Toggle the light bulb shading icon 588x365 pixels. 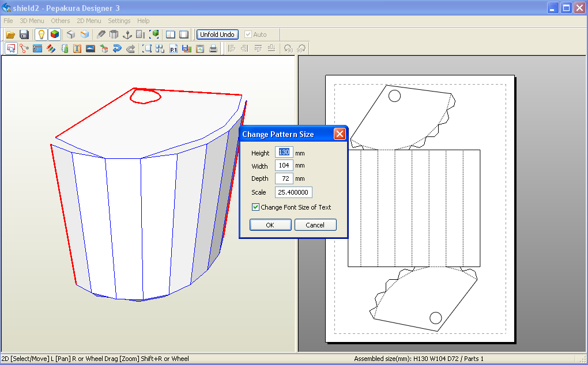[41, 35]
